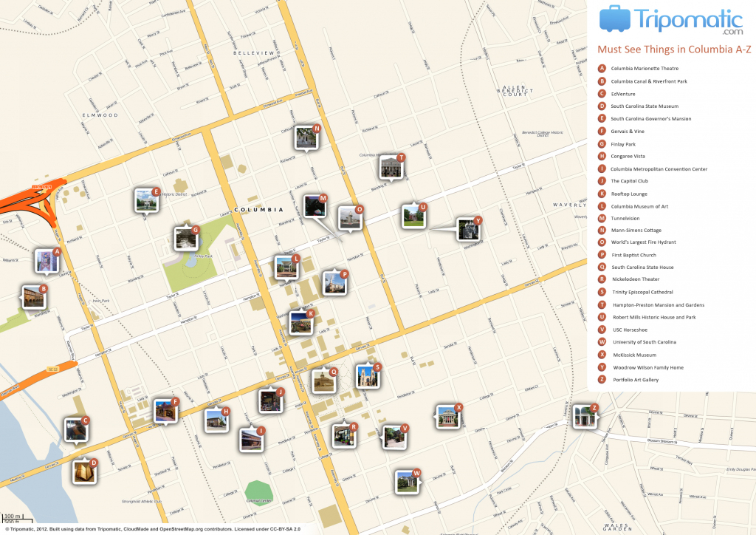Click the Woodrow Wilson Family Home map thumbnail
The height and width of the screenshot is (535, 756).
tap(468, 230)
